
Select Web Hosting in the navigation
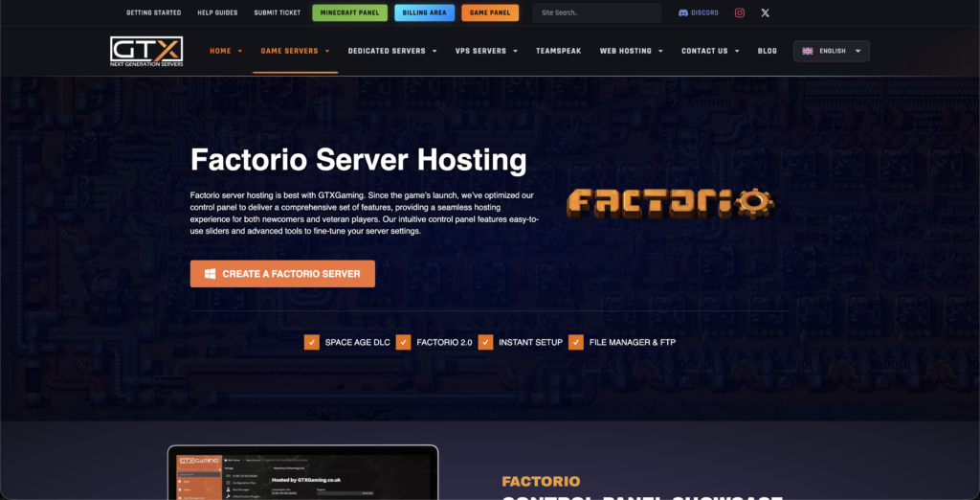pyautogui.click(x=626, y=52)
